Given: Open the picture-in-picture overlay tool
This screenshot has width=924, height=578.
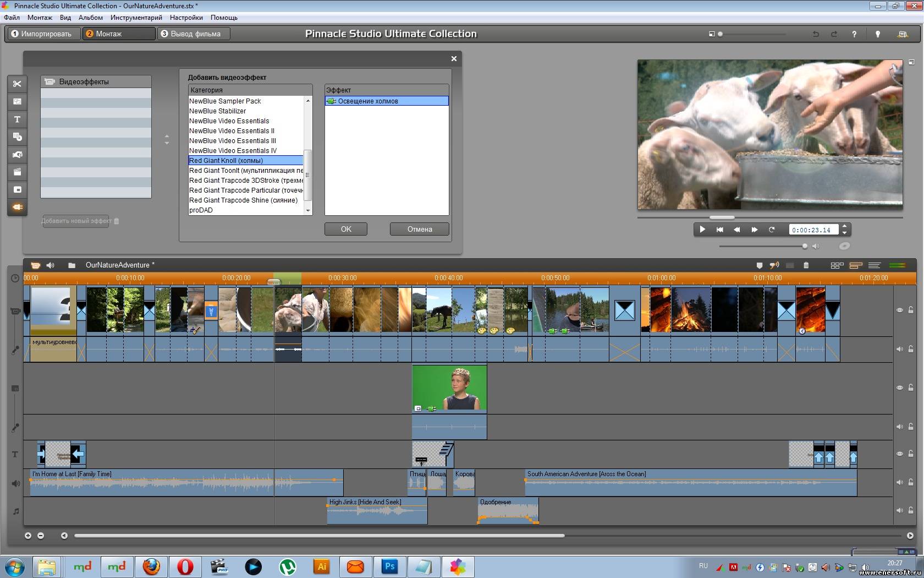Looking at the screenshot, I should tap(17, 101).
